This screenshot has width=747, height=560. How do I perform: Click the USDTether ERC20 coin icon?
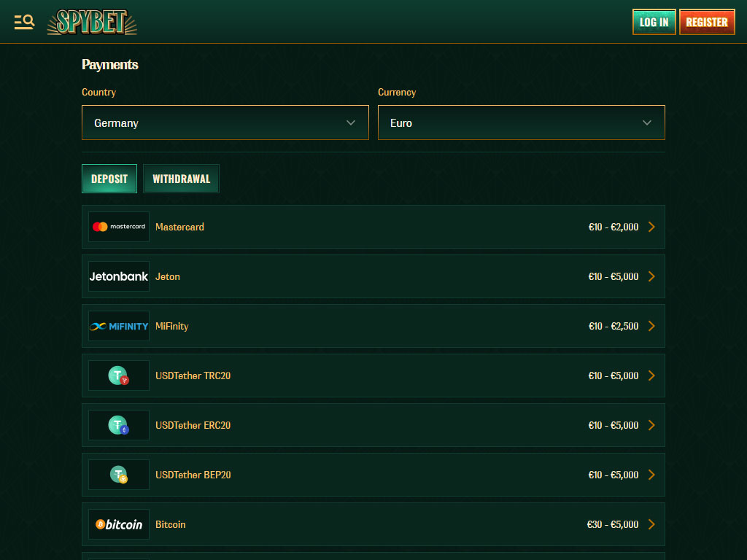coord(119,425)
